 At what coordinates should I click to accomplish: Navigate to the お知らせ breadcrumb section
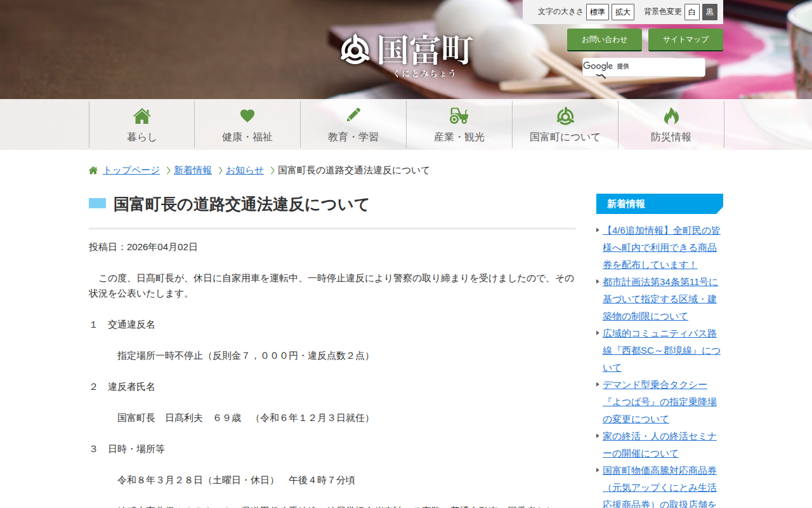point(245,170)
